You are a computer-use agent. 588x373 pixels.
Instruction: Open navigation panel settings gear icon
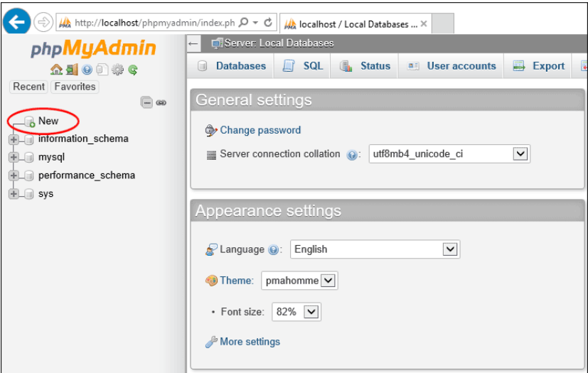pos(117,70)
